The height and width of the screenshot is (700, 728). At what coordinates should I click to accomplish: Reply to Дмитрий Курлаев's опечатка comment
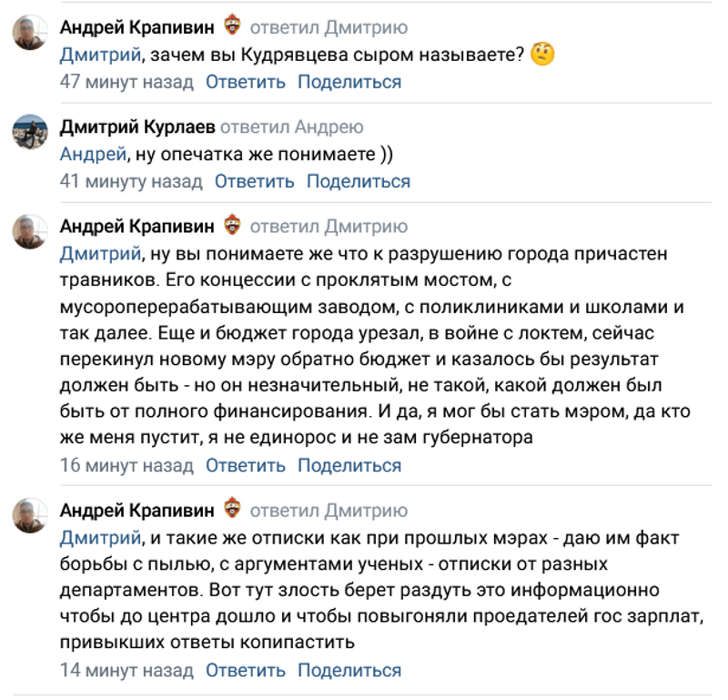pyautogui.click(x=255, y=181)
